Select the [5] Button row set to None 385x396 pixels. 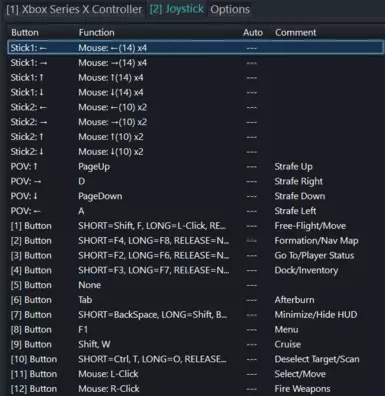click(195, 285)
